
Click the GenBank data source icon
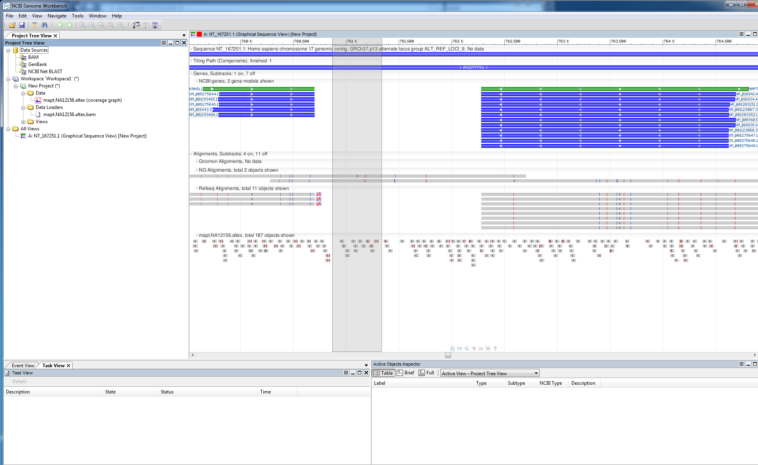click(x=23, y=64)
